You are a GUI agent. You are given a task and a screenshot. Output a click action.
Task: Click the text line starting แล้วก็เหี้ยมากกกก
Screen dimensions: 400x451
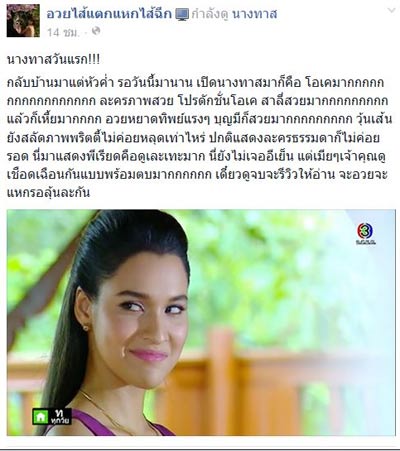point(199,119)
